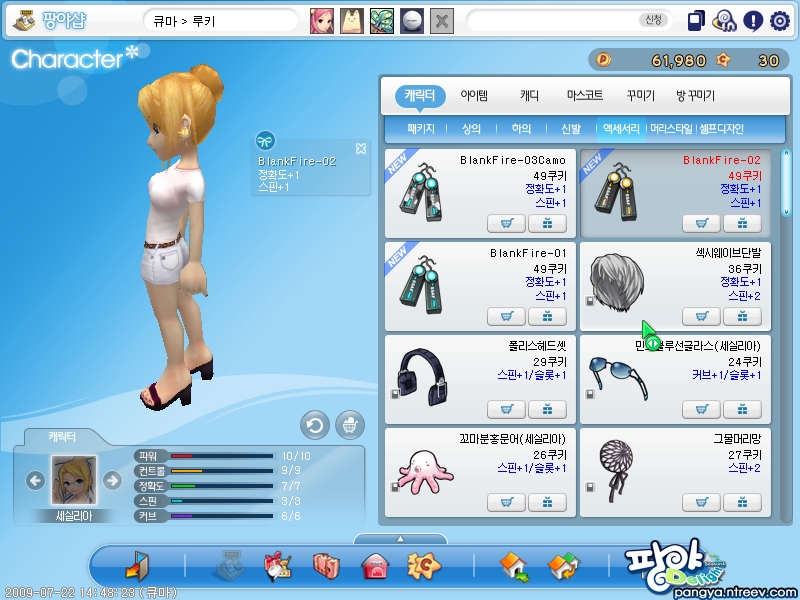Open the gift box icon in the bottom bar
The width and height of the screenshot is (800, 600).
click(x=277, y=566)
